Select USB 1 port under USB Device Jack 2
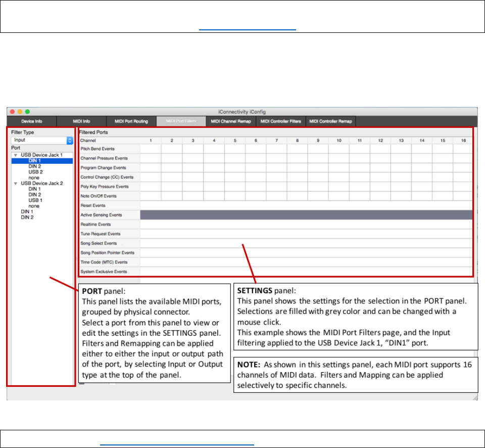This screenshot has width=485, height=448. click(35, 200)
